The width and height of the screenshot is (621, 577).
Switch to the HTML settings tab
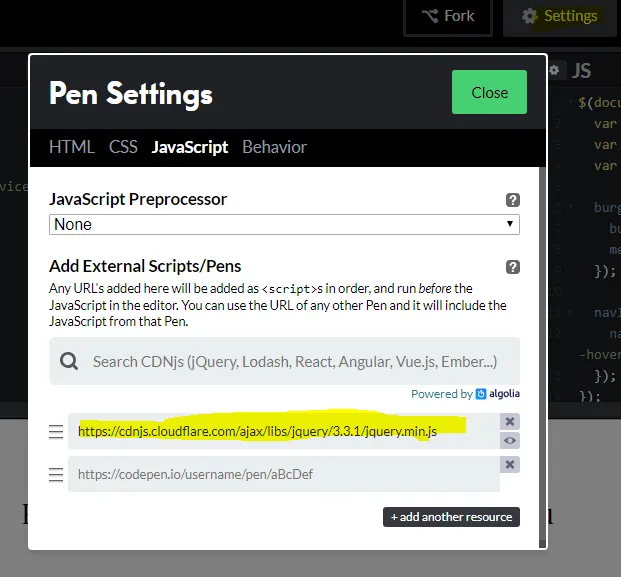coord(71,147)
